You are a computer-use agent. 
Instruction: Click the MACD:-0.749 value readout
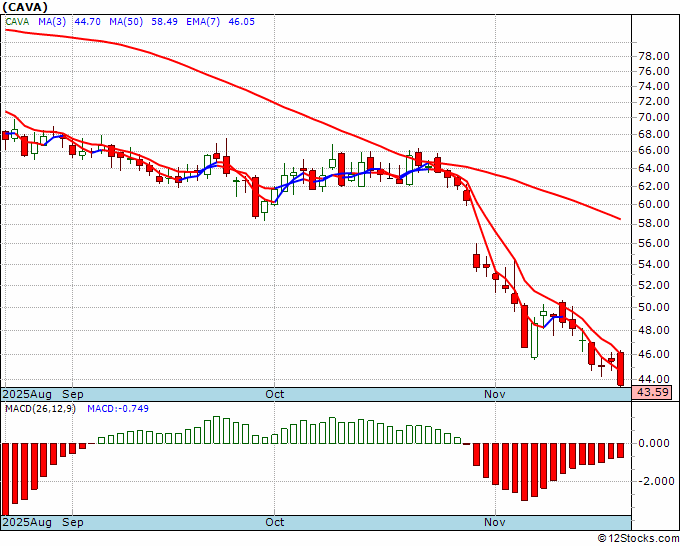point(118,409)
